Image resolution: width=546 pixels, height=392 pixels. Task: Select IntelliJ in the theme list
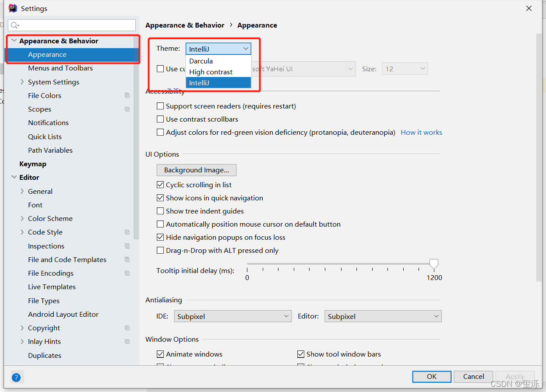pyautogui.click(x=218, y=83)
